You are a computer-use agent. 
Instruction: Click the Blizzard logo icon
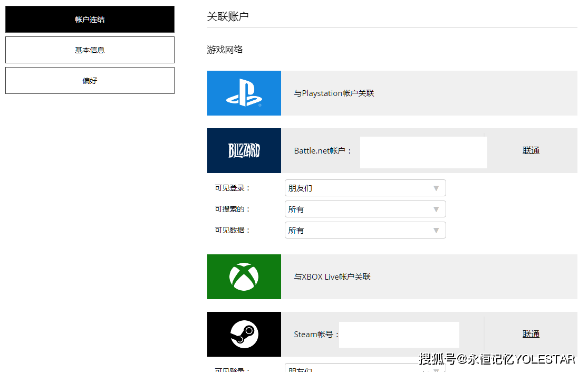(244, 150)
